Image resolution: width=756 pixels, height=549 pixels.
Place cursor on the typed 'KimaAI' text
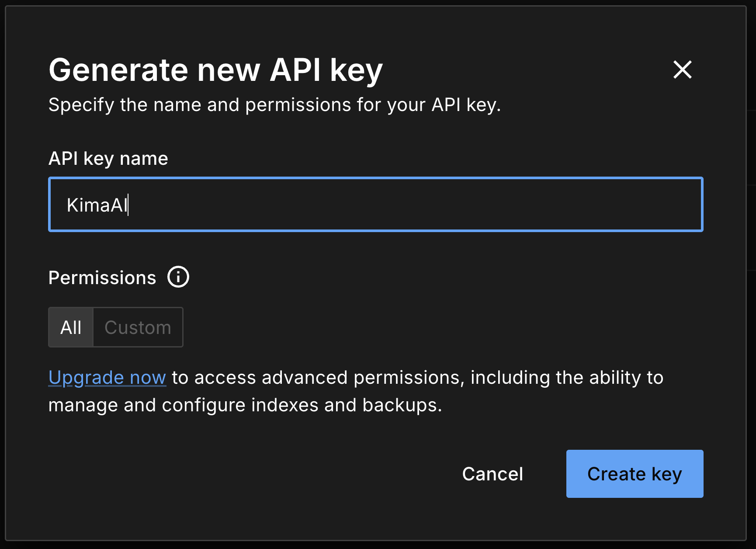[97, 205]
